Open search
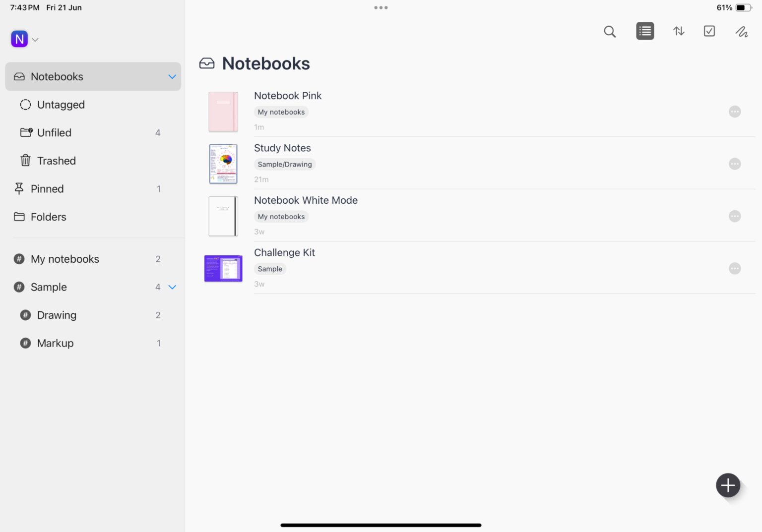This screenshot has height=532, width=762. pyautogui.click(x=610, y=31)
